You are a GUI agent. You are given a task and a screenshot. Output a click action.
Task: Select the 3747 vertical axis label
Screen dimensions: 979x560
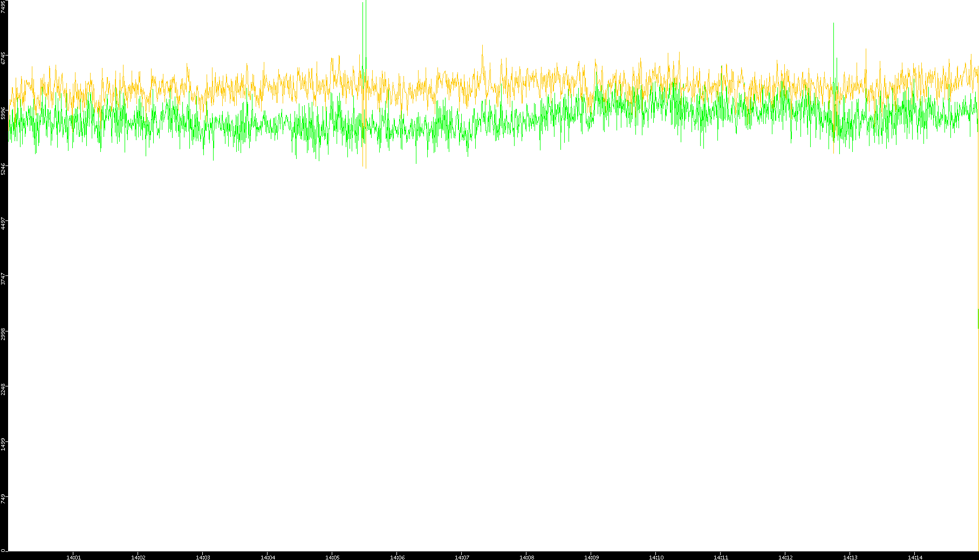(x=4, y=279)
